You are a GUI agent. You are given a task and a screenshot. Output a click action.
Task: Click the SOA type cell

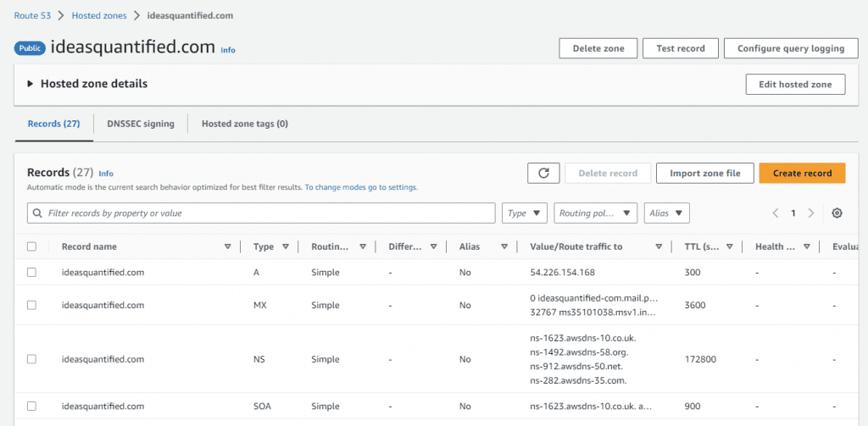coord(262,406)
